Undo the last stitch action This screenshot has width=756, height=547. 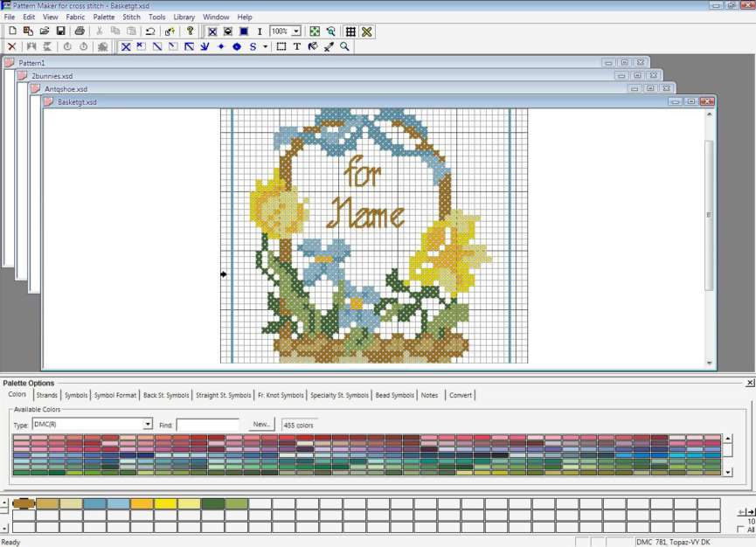149,31
